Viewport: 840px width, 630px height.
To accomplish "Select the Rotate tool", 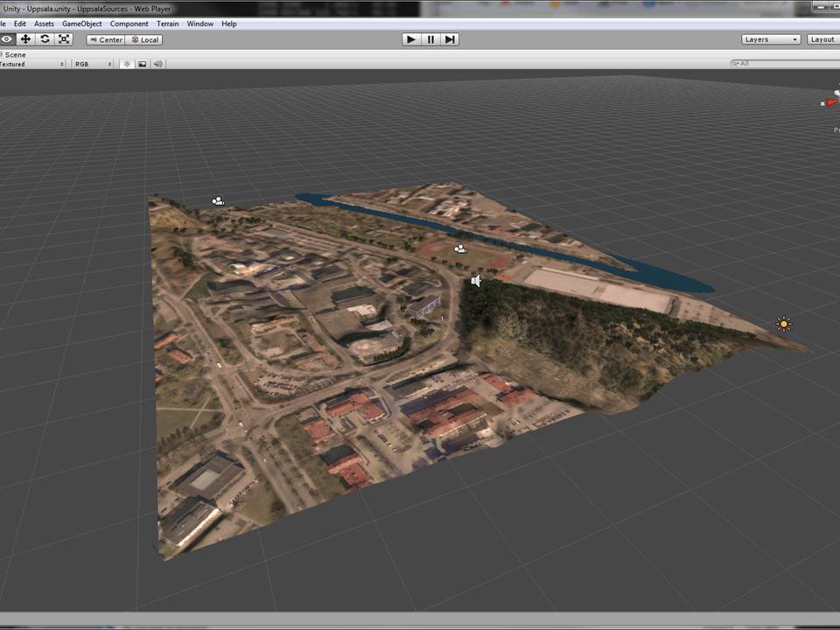I will point(45,39).
